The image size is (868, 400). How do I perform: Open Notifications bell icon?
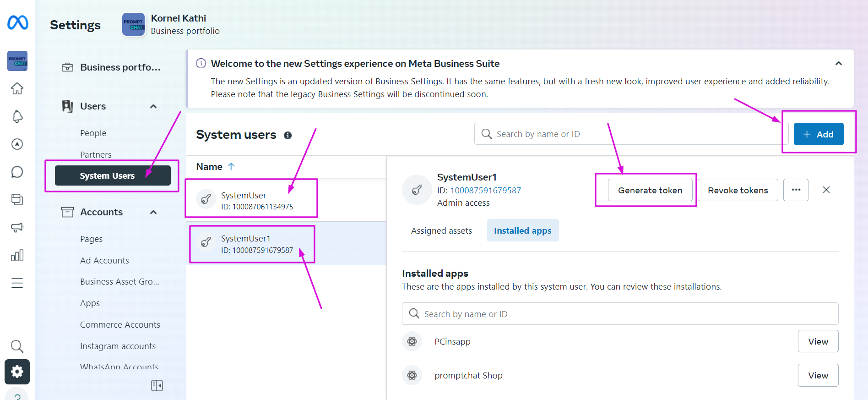(x=17, y=116)
